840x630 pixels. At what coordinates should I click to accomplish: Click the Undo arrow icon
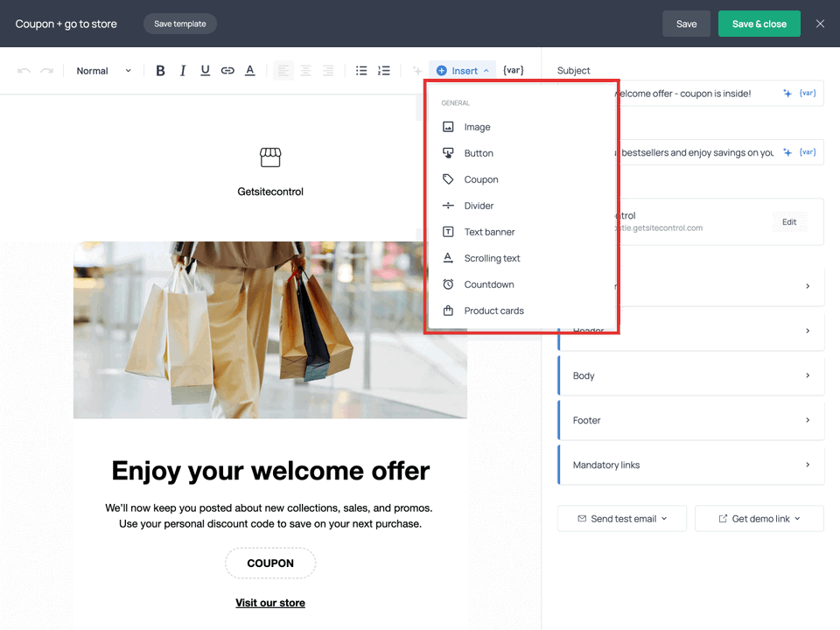coord(24,70)
